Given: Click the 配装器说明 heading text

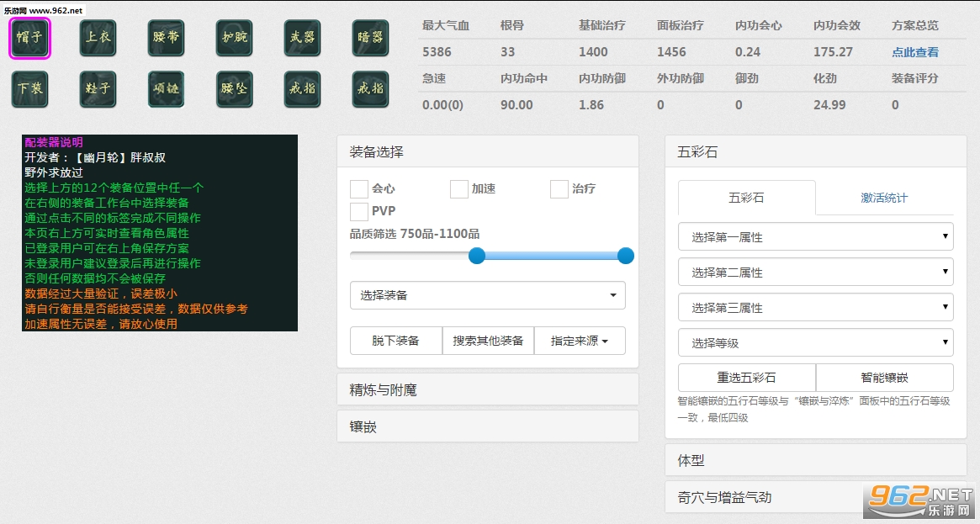Looking at the screenshot, I should [x=54, y=142].
